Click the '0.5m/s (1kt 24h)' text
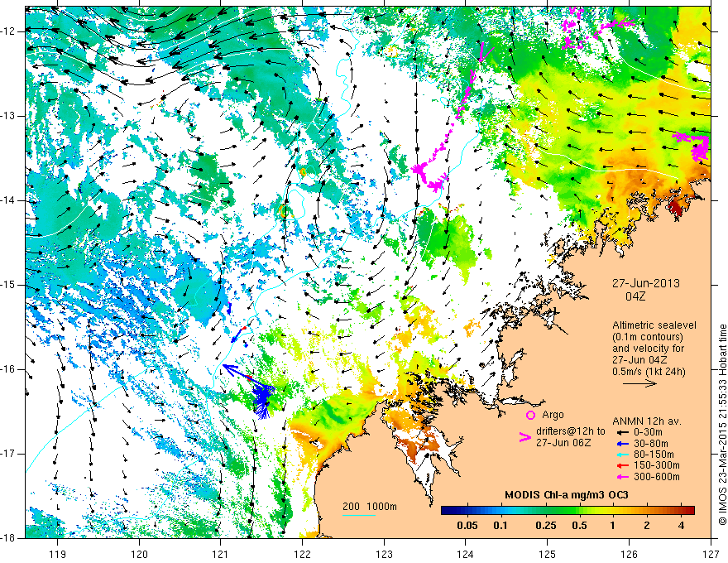Viewport: 728px width, 563px height. pyautogui.click(x=649, y=371)
